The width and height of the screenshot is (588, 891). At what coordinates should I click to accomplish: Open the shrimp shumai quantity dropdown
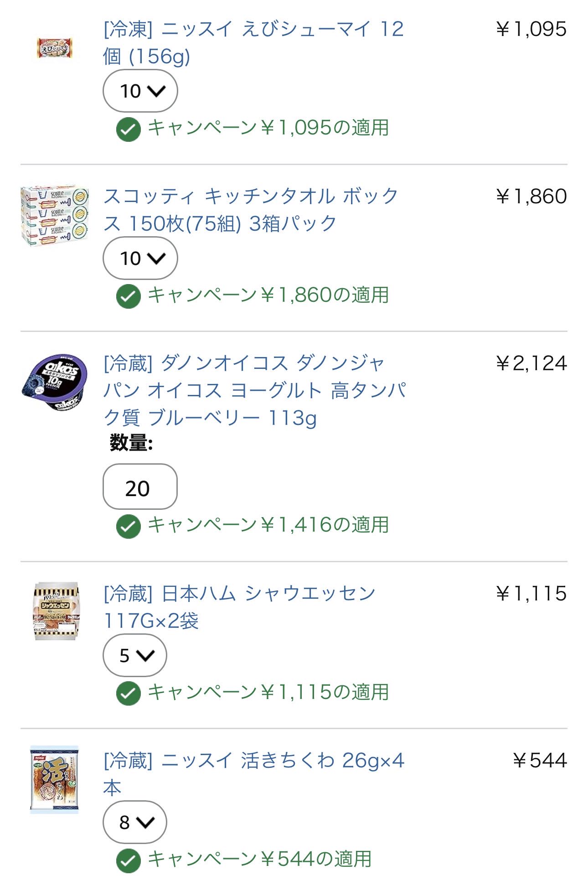pyautogui.click(x=140, y=91)
